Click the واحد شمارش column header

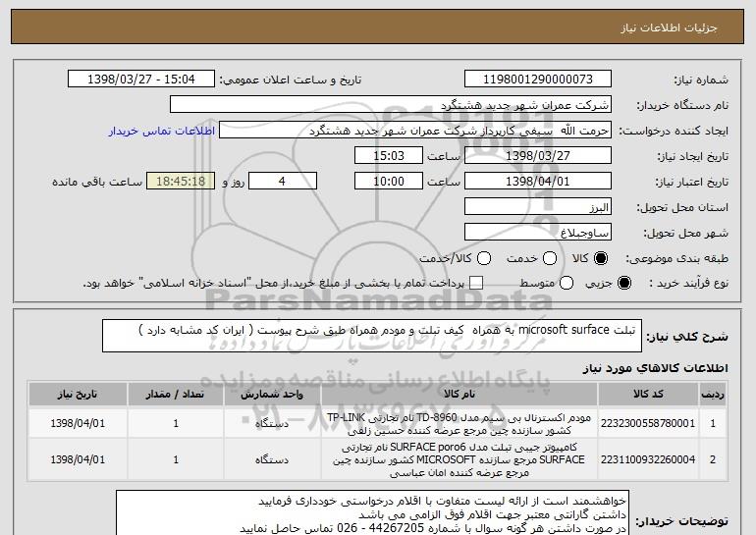click(x=272, y=395)
